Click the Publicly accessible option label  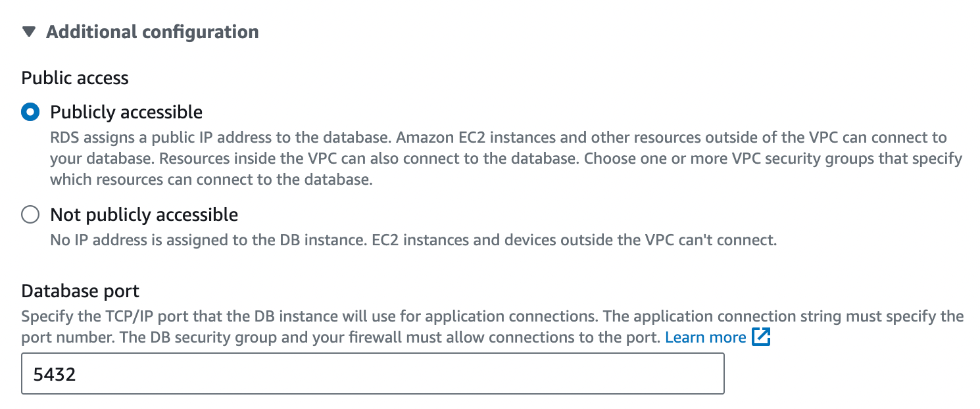(126, 112)
